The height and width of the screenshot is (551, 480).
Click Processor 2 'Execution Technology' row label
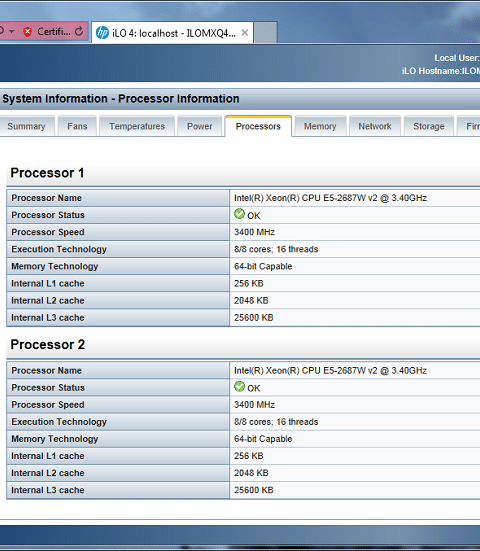click(x=59, y=422)
